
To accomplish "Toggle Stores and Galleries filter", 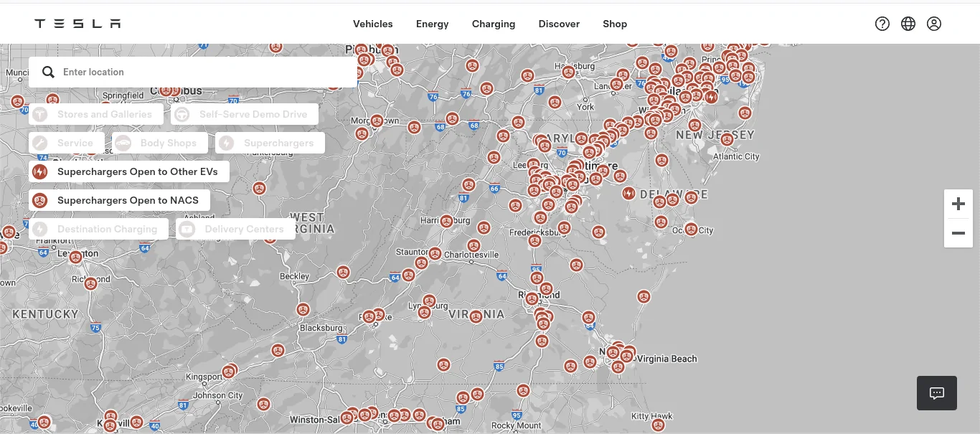I will coord(96,114).
